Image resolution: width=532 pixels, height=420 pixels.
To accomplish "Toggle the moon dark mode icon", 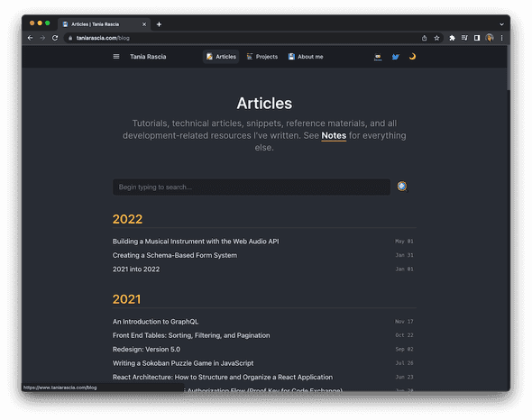I will click(x=412, y=57).
